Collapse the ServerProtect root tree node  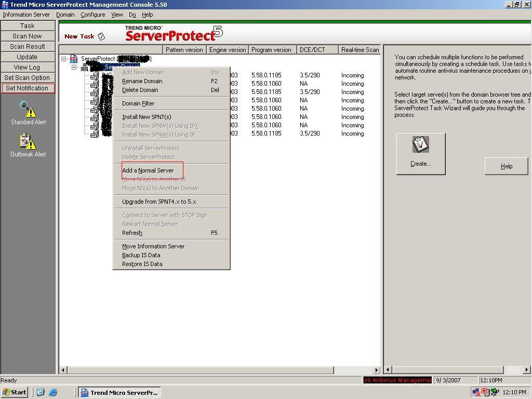click(x=63, y=58)
